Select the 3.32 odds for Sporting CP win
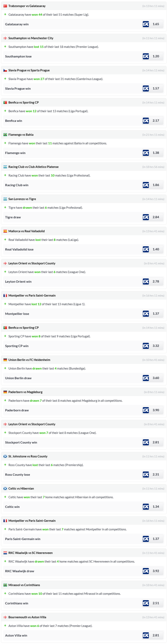 click(156, 346)
